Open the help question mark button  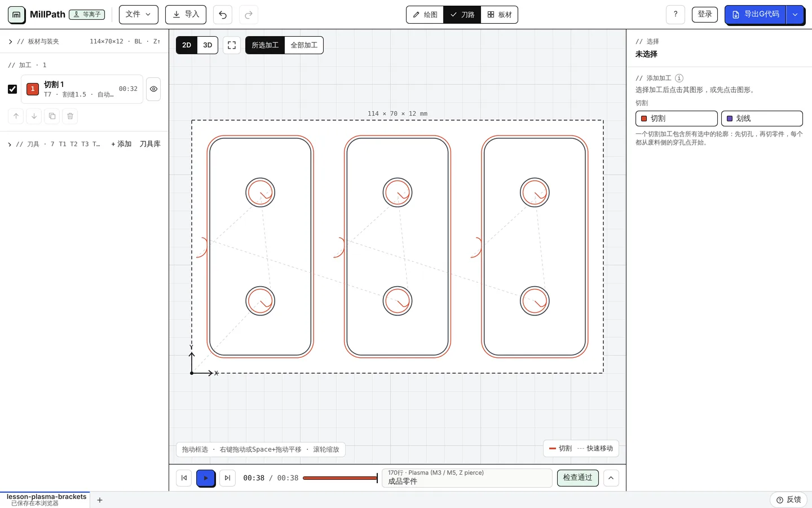[x=676, y=15]
